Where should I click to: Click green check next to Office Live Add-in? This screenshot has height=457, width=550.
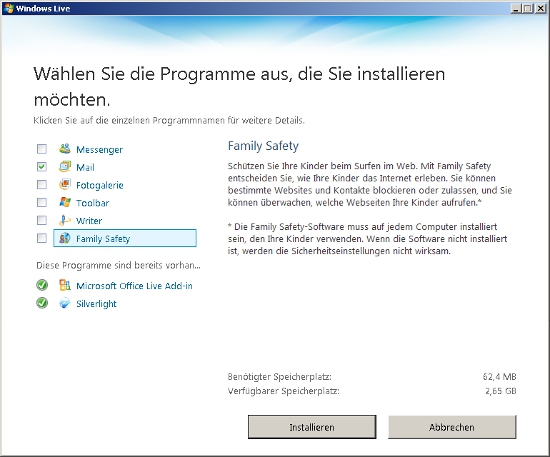coord(42,285)
